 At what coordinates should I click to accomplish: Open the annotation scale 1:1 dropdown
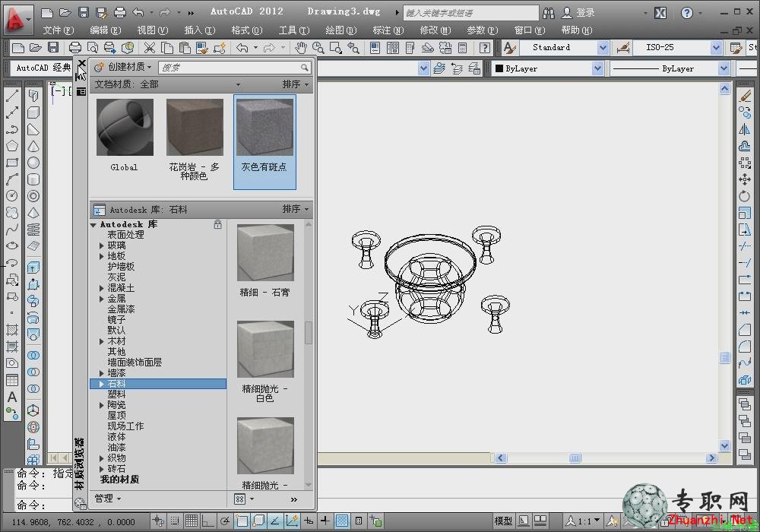pyautogui.click(x=584, y=521)
